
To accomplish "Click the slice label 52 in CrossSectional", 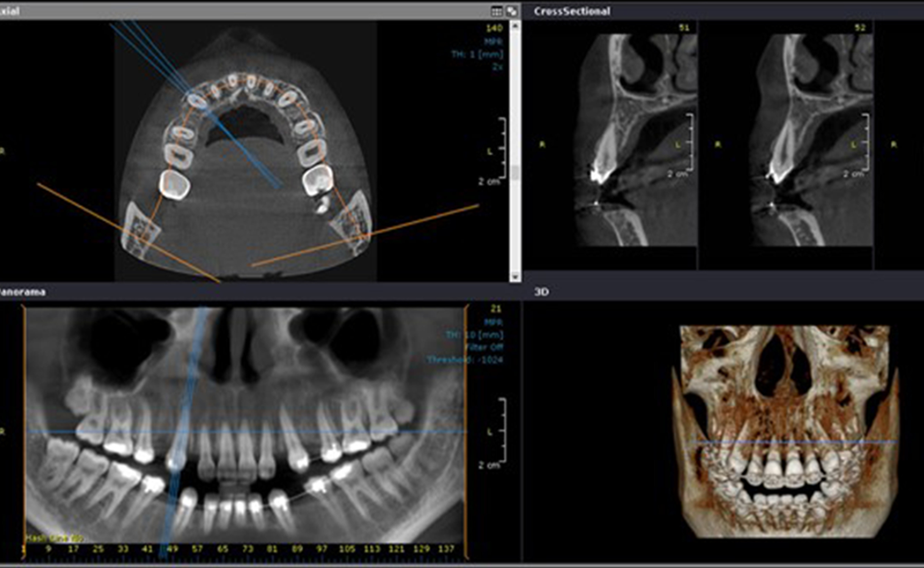I will [x=860, y=28].
